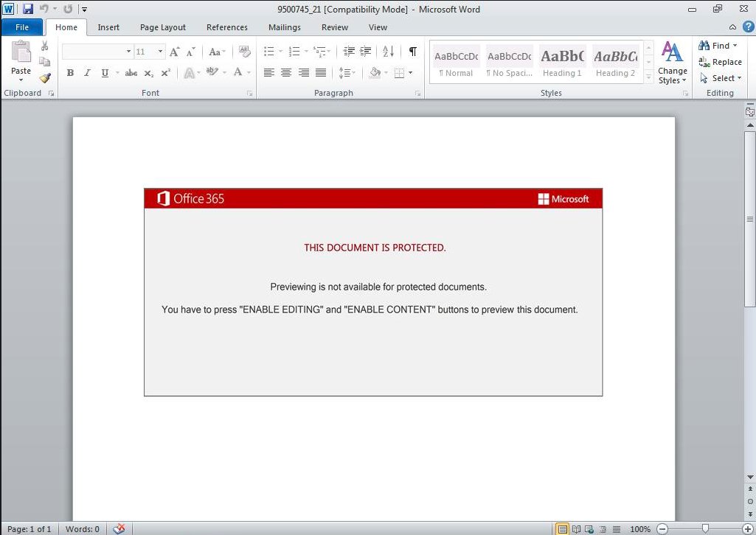Click proofing errors icon in status bar
This screenshot has width=756, height=535.
(119, 529)
